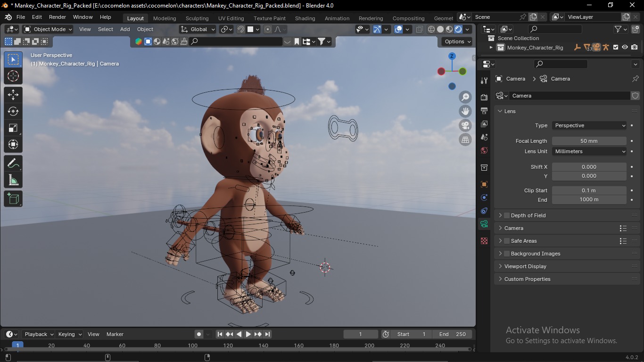Disable Monkey_Character_Rig in renders camera icon
The image size is (644, 362).
[x=635, y=47]
